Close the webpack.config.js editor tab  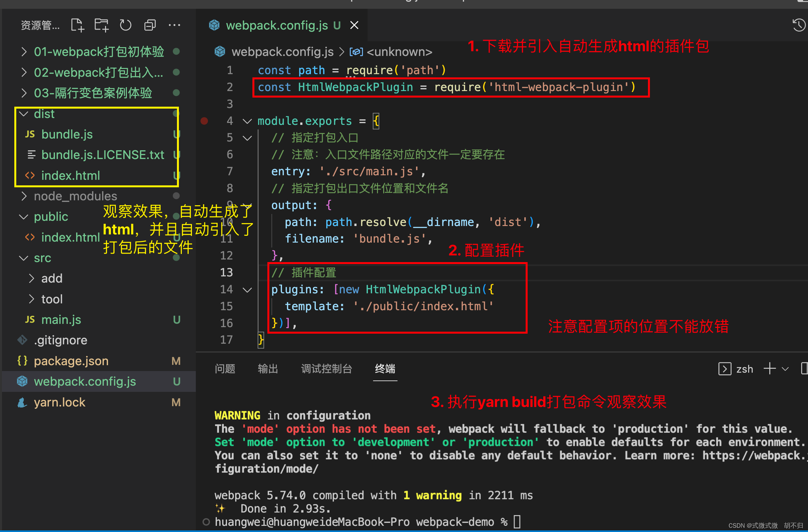point(354,25)
